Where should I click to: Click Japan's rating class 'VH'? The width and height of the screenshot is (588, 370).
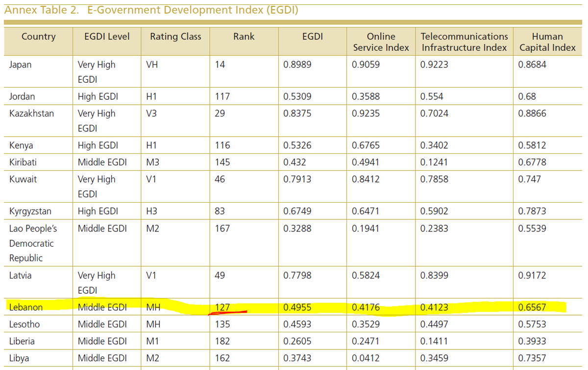(152, 65)
